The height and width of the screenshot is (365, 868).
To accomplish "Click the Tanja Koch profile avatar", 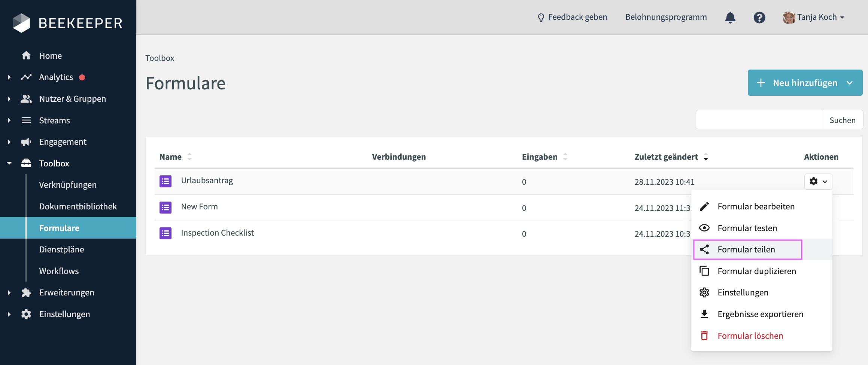I will coord(789,18).
